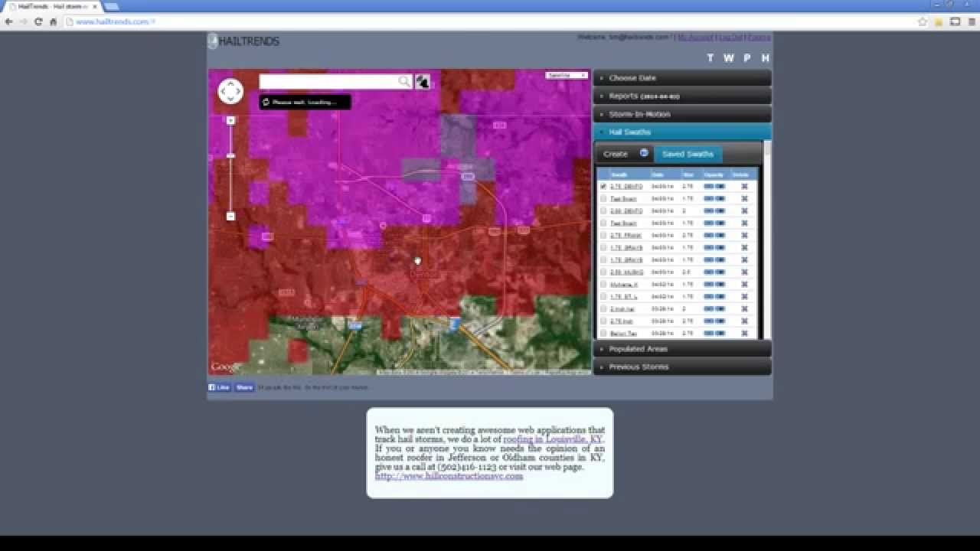Viewport: 980px width, 551px height.
Task: Click the H icon in the header
Action: [x=765, y=58]
